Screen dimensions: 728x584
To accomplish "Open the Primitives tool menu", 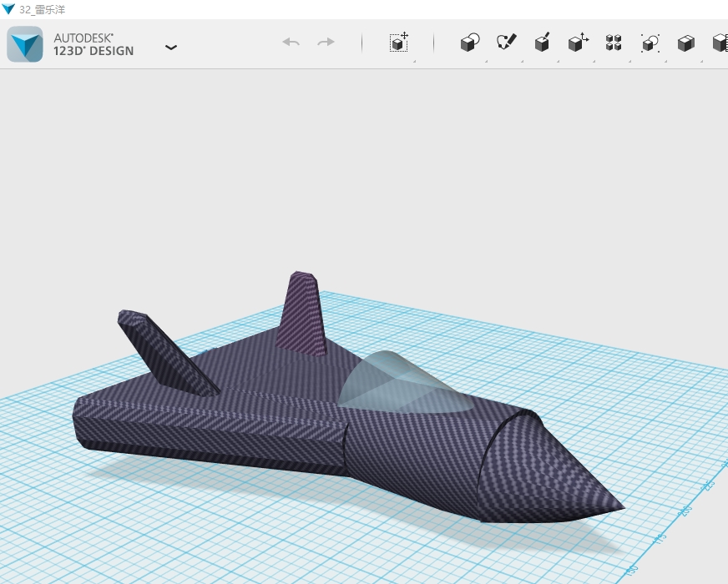I will click(470, 43).
